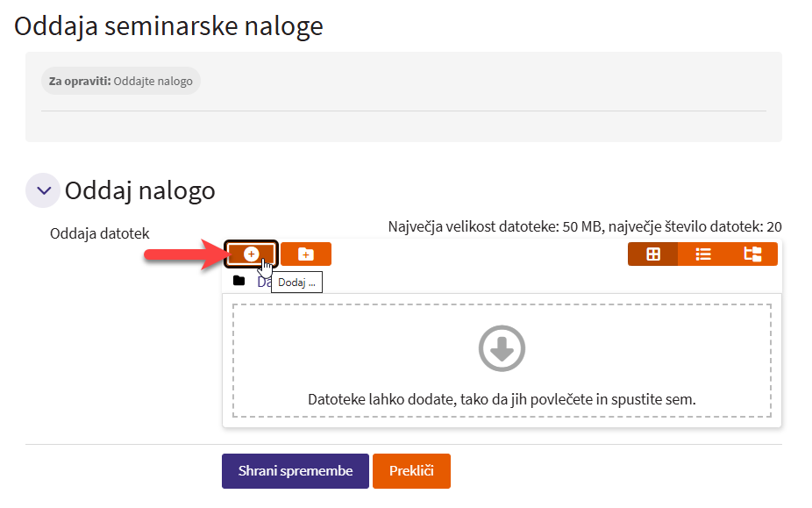
Task: Switch file view to list details
Action: click(x=702, y=254)
